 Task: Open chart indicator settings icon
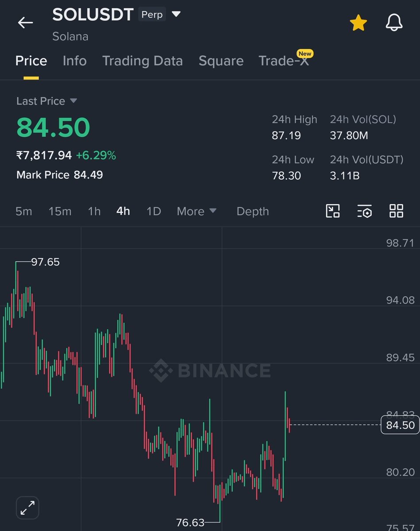[364, 211]
